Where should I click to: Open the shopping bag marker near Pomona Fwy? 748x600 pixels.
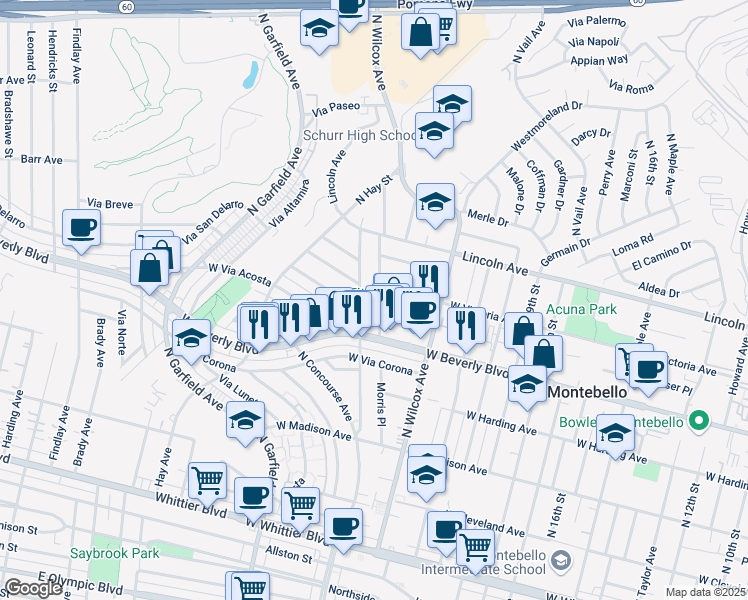click(420, 35)
